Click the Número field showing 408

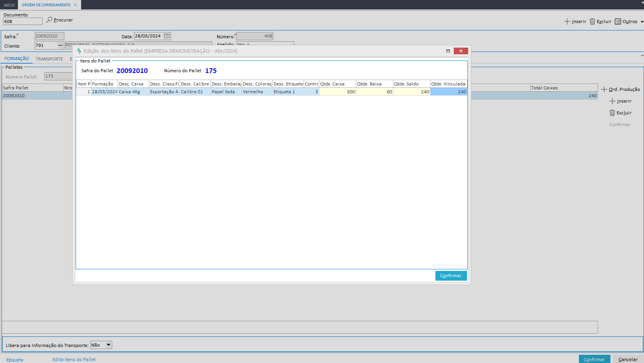pyautogui.click(x=255, y=36)
